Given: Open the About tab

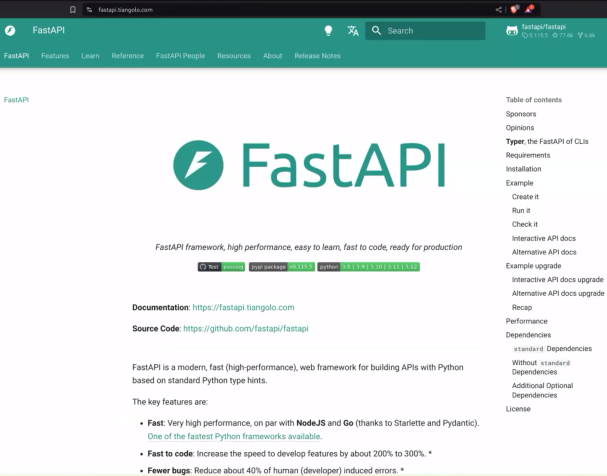Looking at the screenshot, I should [x=273, y=56].
